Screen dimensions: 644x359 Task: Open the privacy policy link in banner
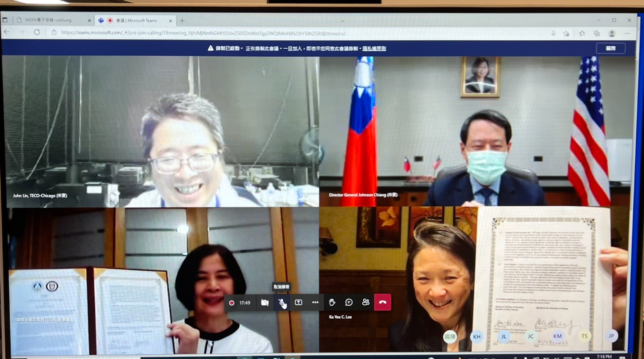374,48
